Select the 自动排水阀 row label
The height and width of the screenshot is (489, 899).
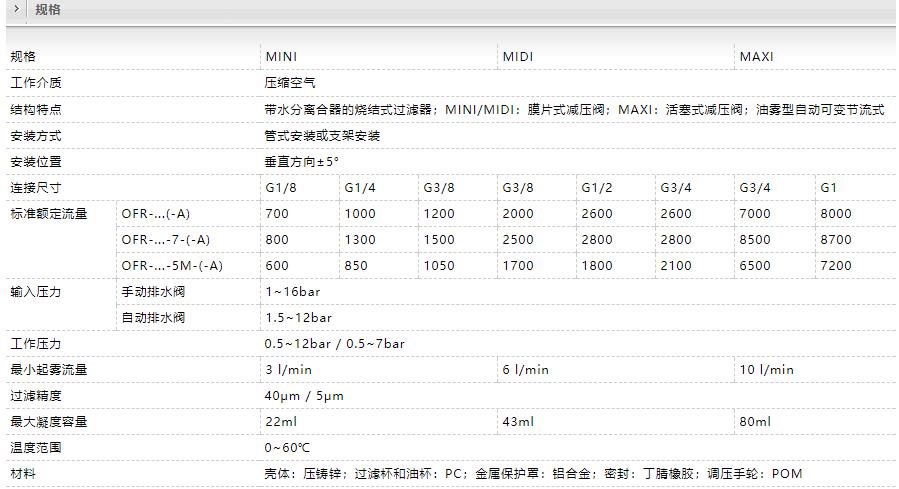153,318
